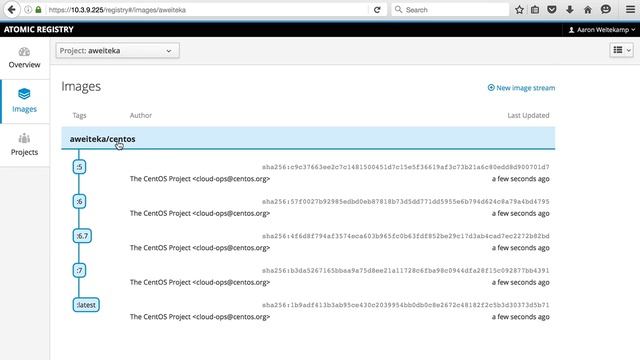Click the plus circle by New image stream
The width and height of the screenshot is (640, 360).
[491, 87]
